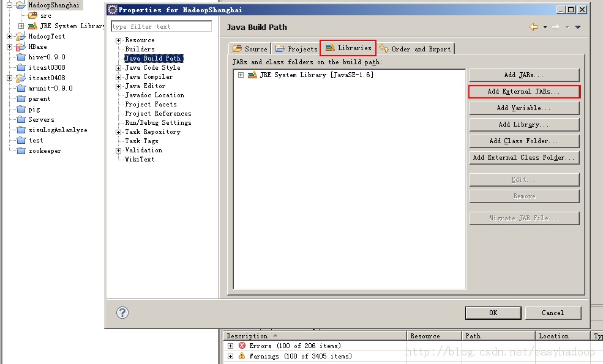Open the forward arrow history dropdown
Image resolution: width=603 pixels, height=364 pixels.
(567, 28)
